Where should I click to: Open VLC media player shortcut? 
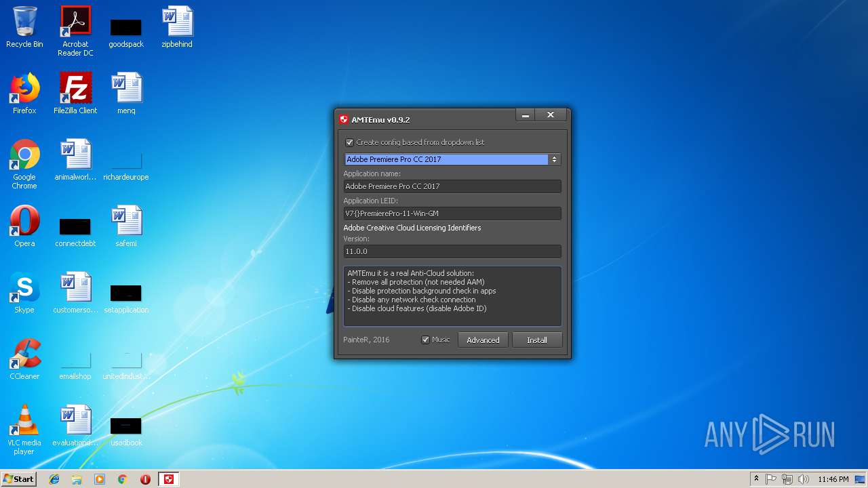pyautogui.click(x=24, y=430)
